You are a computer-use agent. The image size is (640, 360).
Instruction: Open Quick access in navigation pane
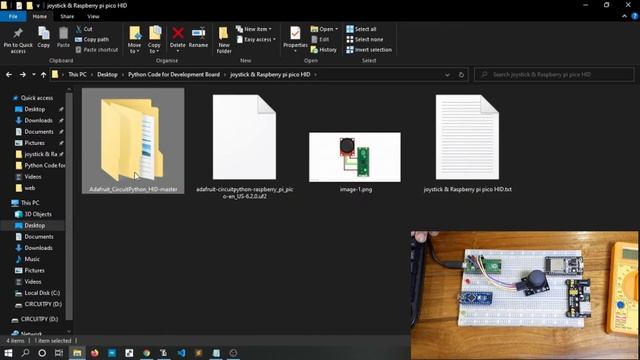tap(37, 98)
